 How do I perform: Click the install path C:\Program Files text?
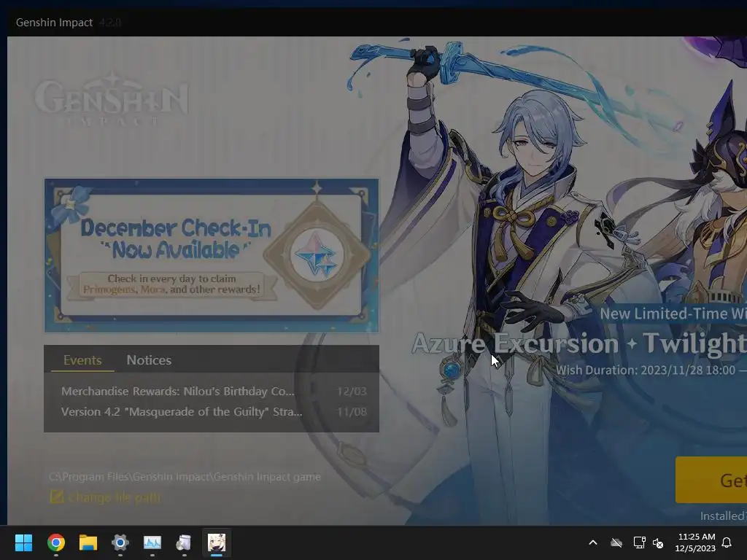tap(185, 477)
